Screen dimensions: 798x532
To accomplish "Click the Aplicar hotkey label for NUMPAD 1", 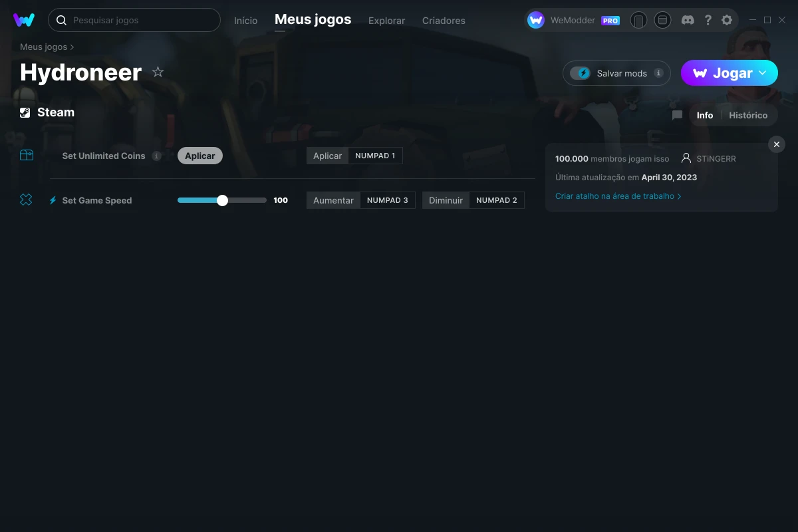I will (x=327, y=156).
